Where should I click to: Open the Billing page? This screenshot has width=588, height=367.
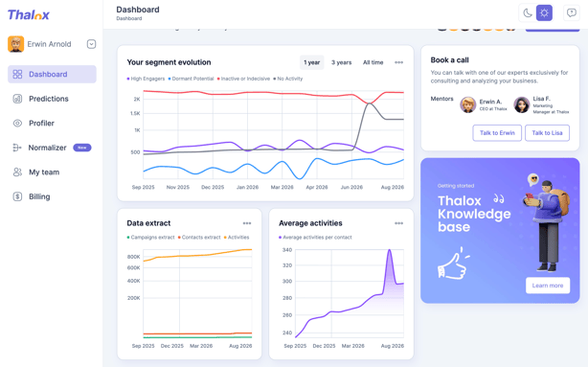point(39,196)
